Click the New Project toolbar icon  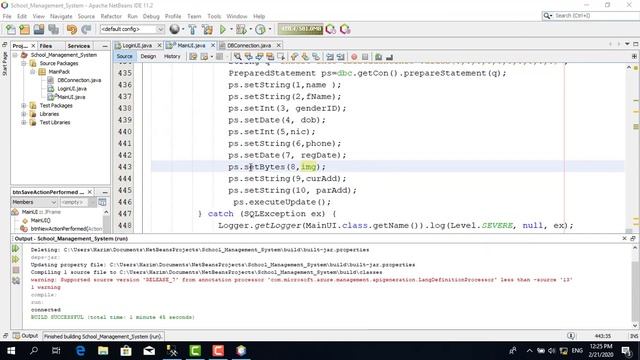point(24,29)
